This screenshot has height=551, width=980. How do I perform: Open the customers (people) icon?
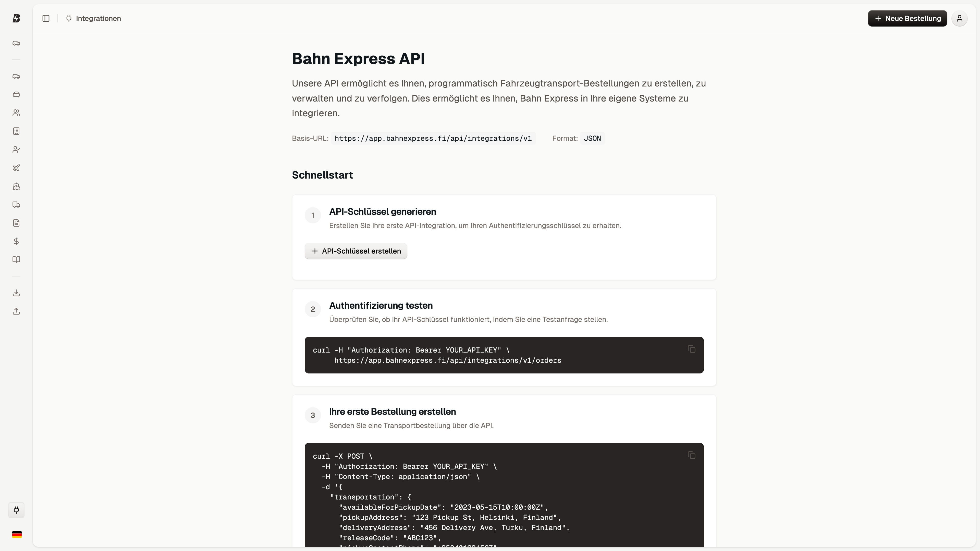point(16,112)
